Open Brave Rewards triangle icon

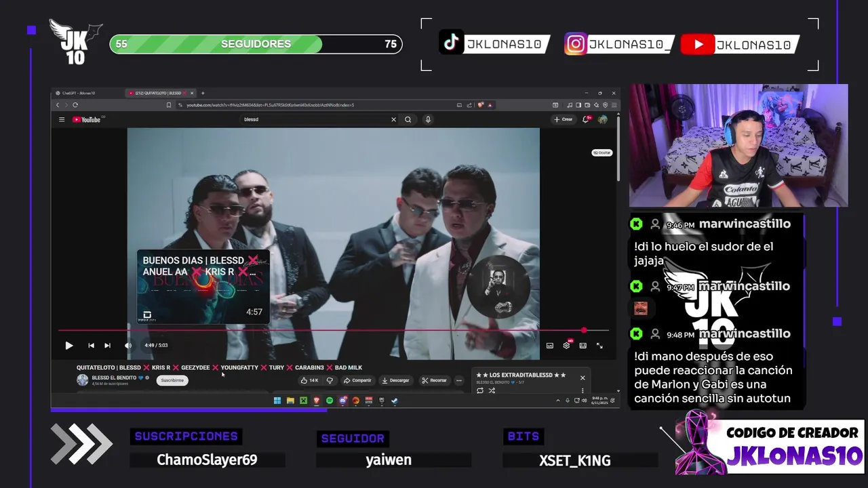coord(490,105)
